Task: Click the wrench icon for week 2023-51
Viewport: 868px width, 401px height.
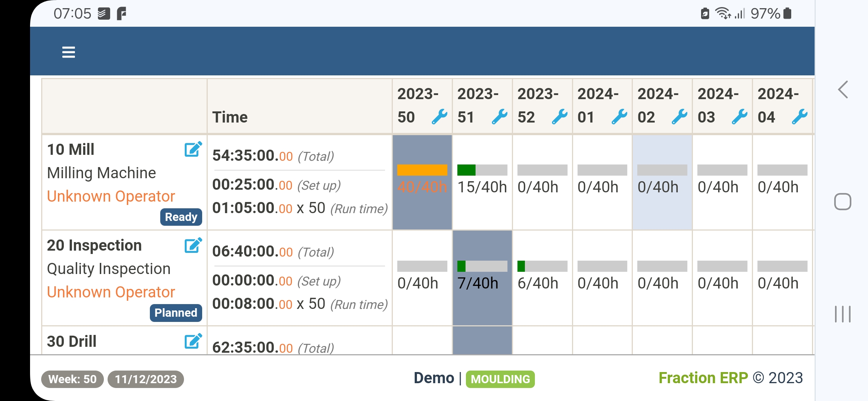Action: point(500,117)
